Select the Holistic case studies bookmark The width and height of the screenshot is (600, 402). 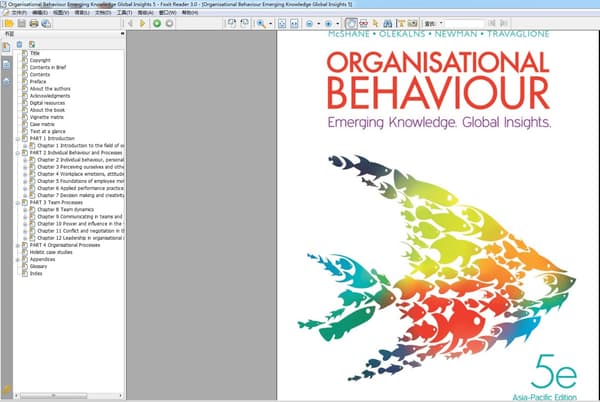[51, 252]
